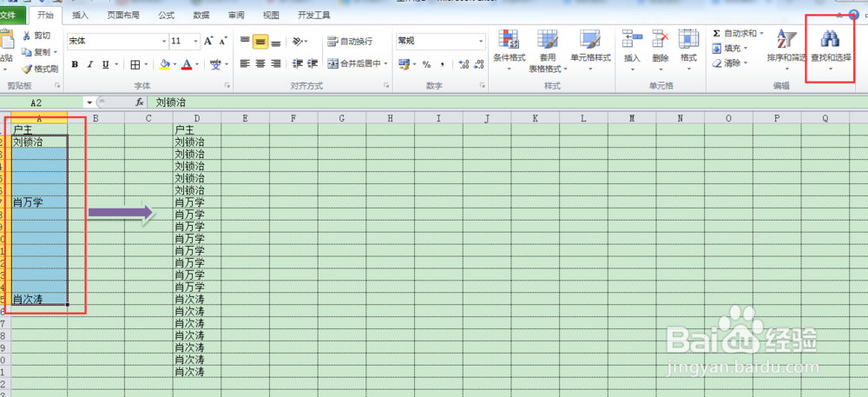Click Merge and Center (合并后居中)
This screenshot has height=397, width=868.
(354, 63)
